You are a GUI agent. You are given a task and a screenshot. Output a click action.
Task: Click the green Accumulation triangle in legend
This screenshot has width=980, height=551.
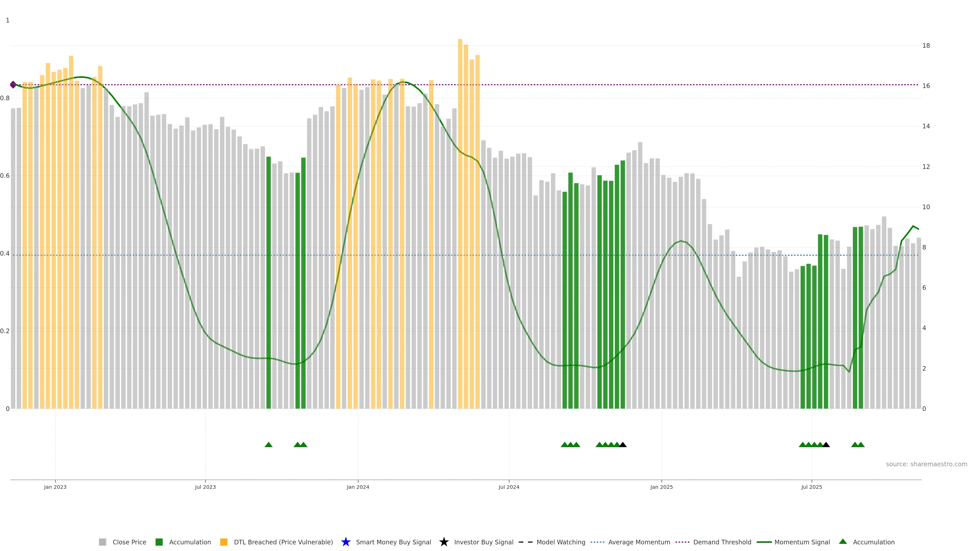click(843, 542)
